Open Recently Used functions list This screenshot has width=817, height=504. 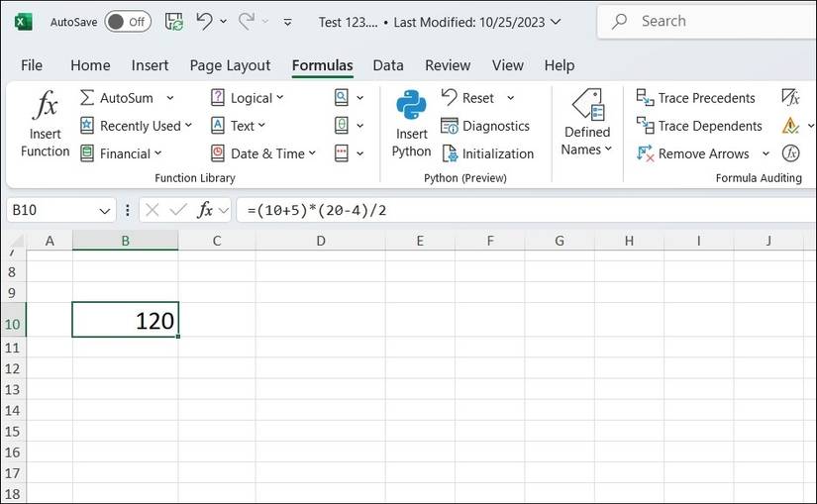point(137,126)
